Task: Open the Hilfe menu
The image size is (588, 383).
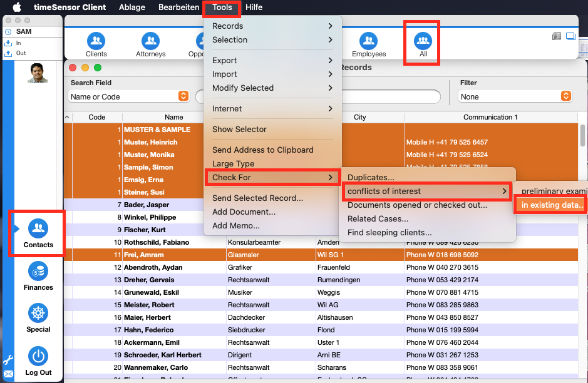Action: (x=254, y=7)
